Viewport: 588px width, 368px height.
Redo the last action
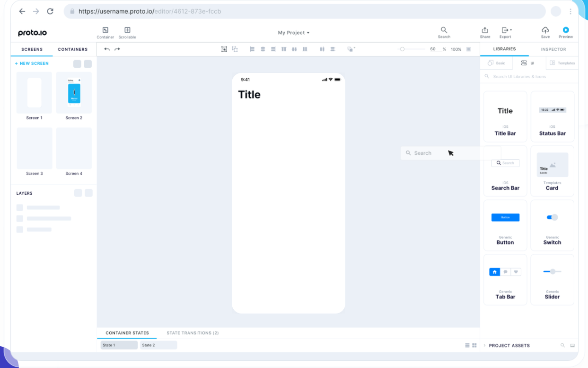pyautogui.click(x=117, y=49)
